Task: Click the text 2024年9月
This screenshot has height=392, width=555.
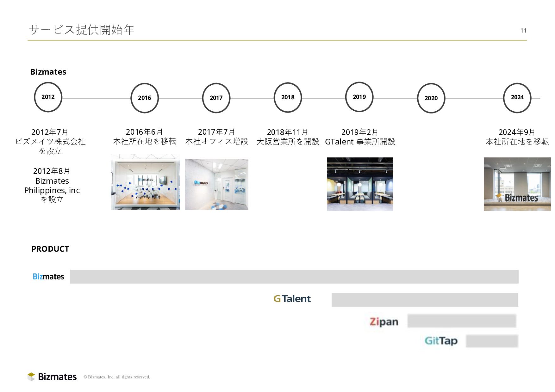Action: coord(517,132)
